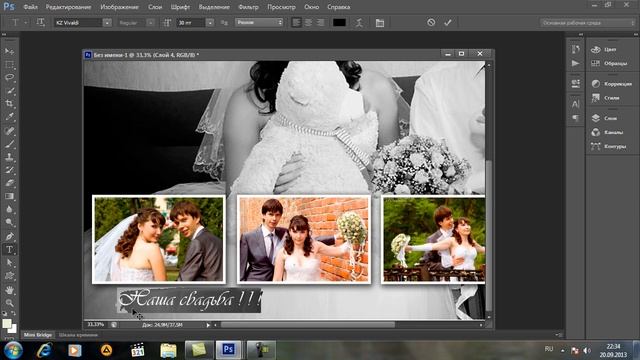Open the font style Regular dropdown
Screen dimensions: 640x360
pos(150,23)
